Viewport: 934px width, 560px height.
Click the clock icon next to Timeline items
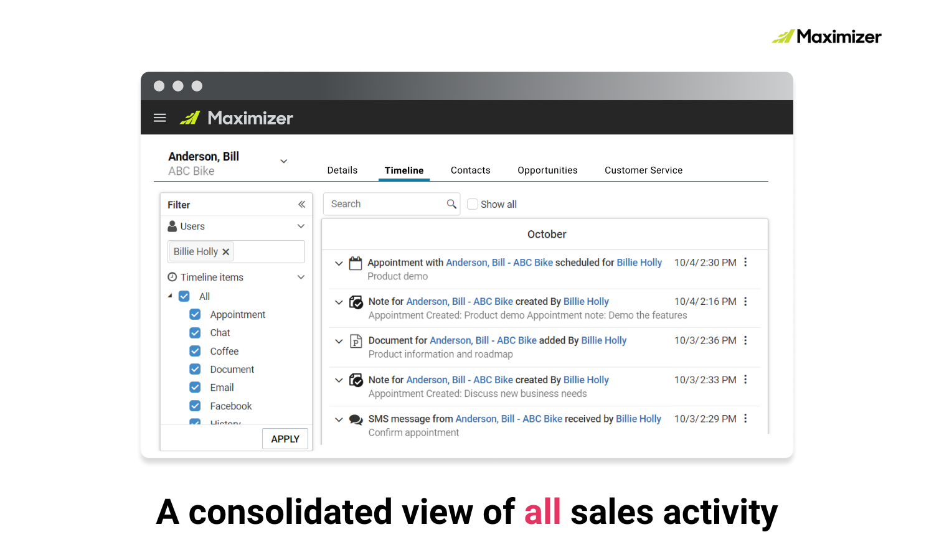coord(172,277)
